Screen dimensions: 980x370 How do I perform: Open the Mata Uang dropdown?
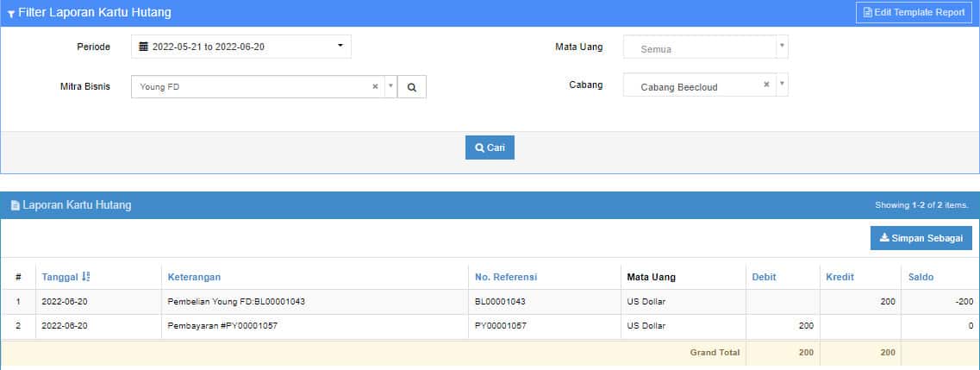point(705,47)
